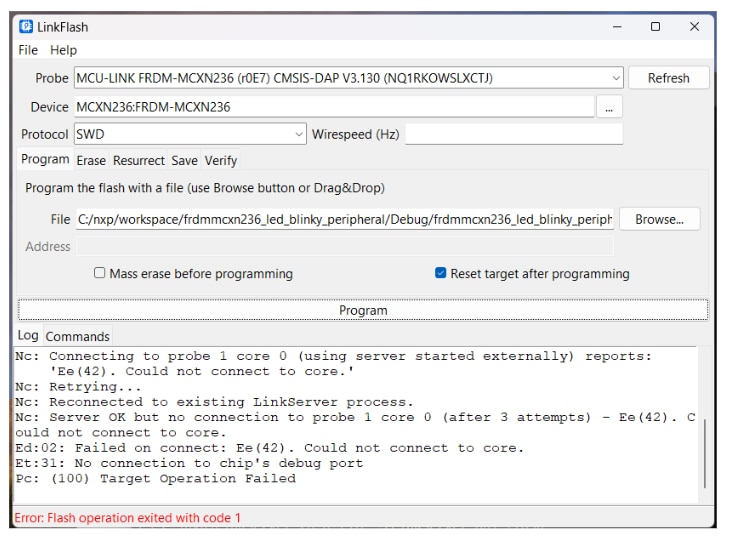Maximize the LinkFlash window
The height and width of the screenshot is (541, 729).
tap(656, 27)
